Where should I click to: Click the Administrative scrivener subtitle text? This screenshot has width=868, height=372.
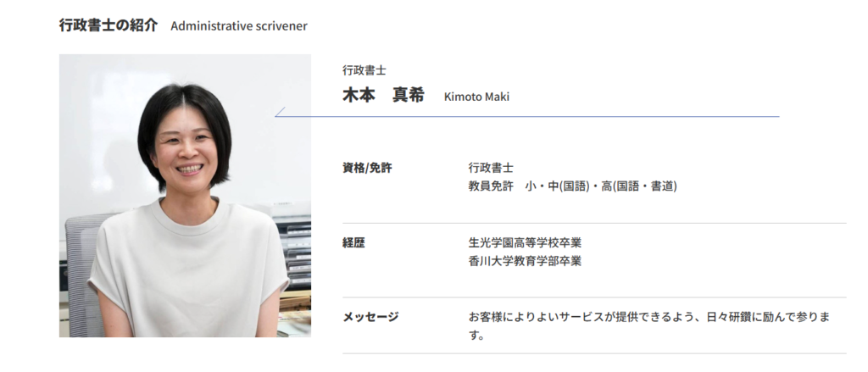(239, 26)
